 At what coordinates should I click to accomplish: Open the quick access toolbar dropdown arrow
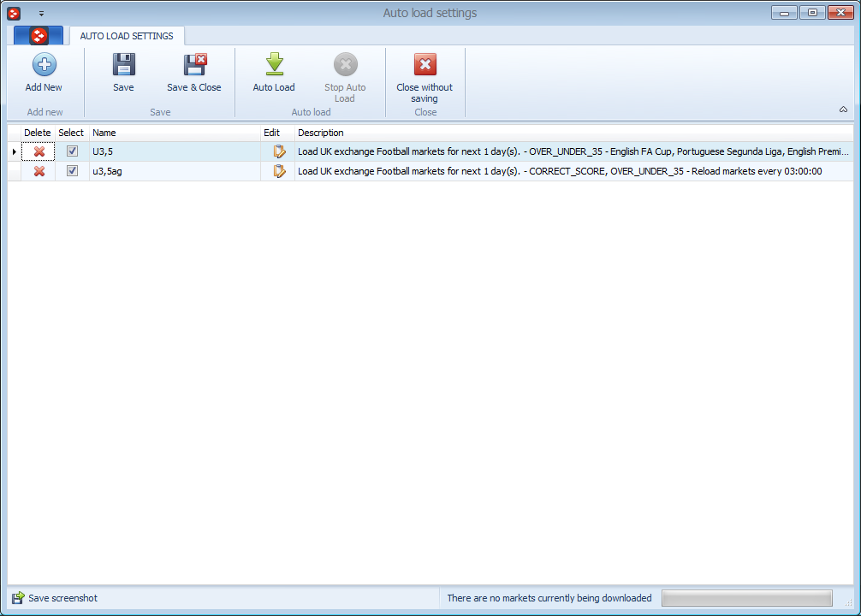pyautogui.click(x=41, y=14)
